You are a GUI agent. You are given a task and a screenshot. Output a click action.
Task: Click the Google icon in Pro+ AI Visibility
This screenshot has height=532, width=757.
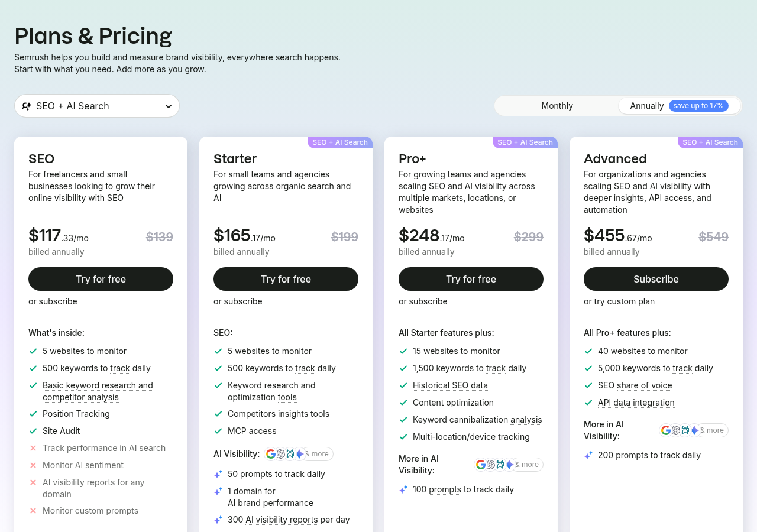point(481,465)
